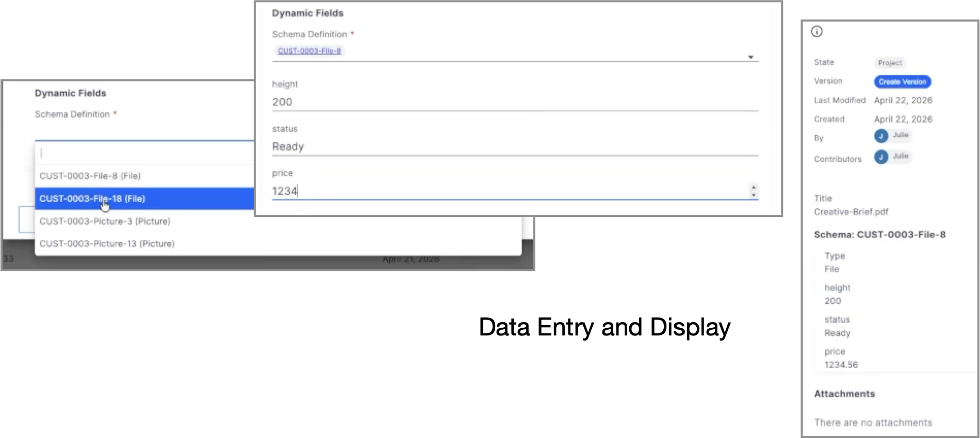This screenshot has width=980, height=438.
Task: Click the Creative-Brief.pdf title text
Action: (851, 212)
